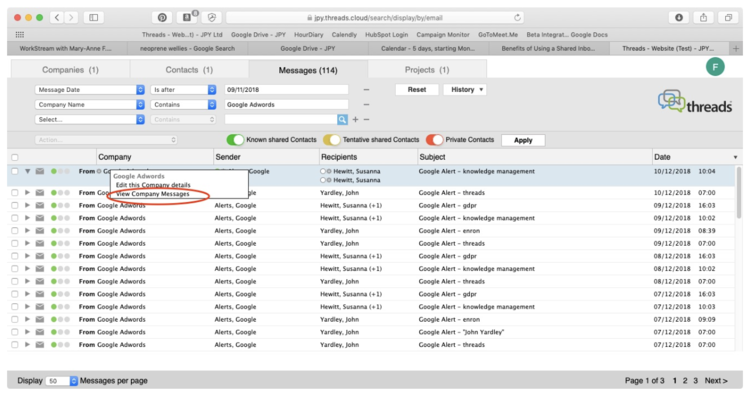Check checkbox for 10/12/2018 07:00 message
Screen dimensions: 750x397
(15, 193)
